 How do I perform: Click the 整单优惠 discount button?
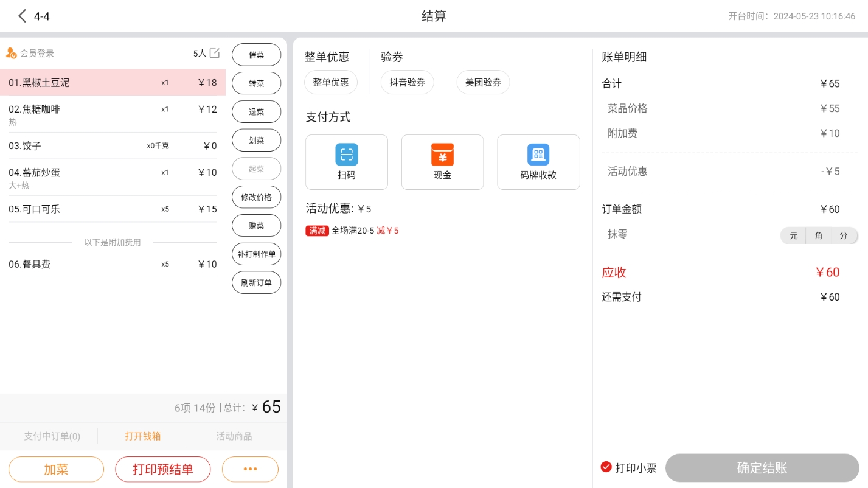pos(330,82)
